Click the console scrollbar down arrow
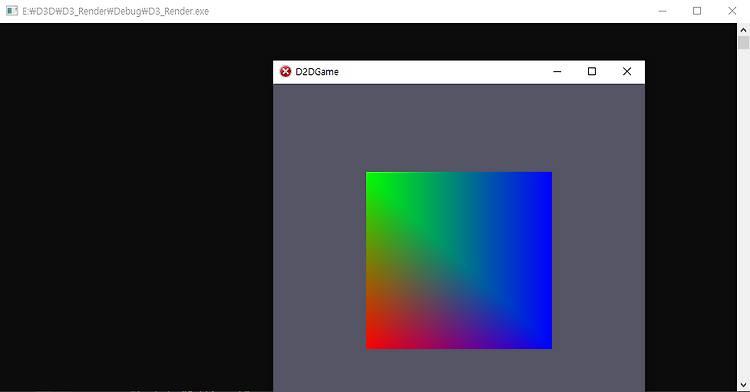Viewport: 750px width, 392px height. tap(743, 384)
